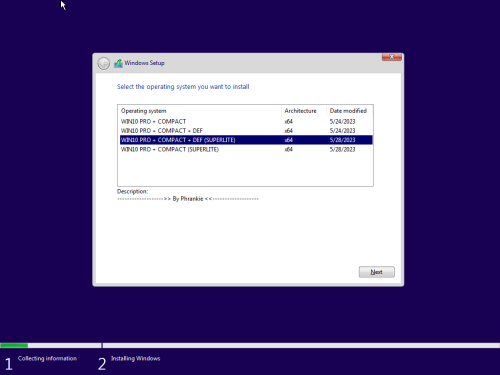Select the WIN10 PRO + COMPACT + DEF row
This screenshot has height=375, width=500.
246,131
